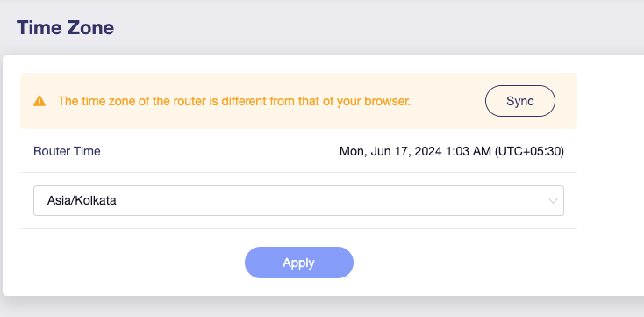Screen dimensions: 644x317
Task: Click the year 2024 in router time
Action: click(428, 152)
